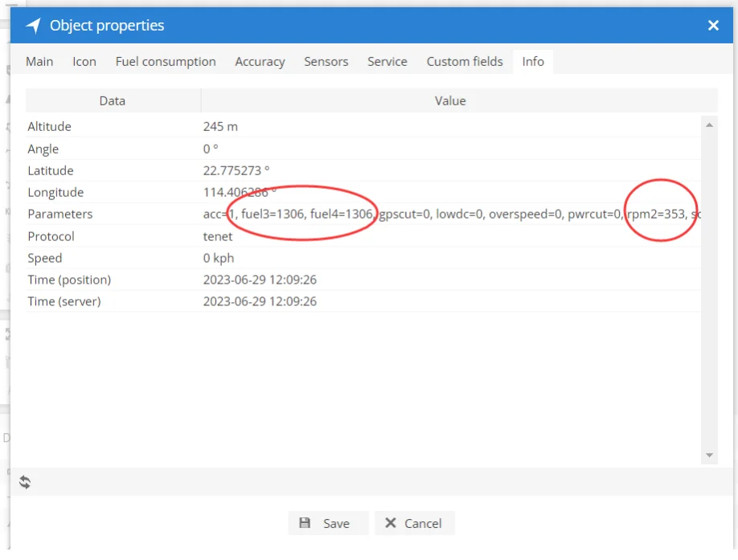Click the Time (position) timestamp value
The width and height of the screenshot is (738, 560).
click(260, 280)
